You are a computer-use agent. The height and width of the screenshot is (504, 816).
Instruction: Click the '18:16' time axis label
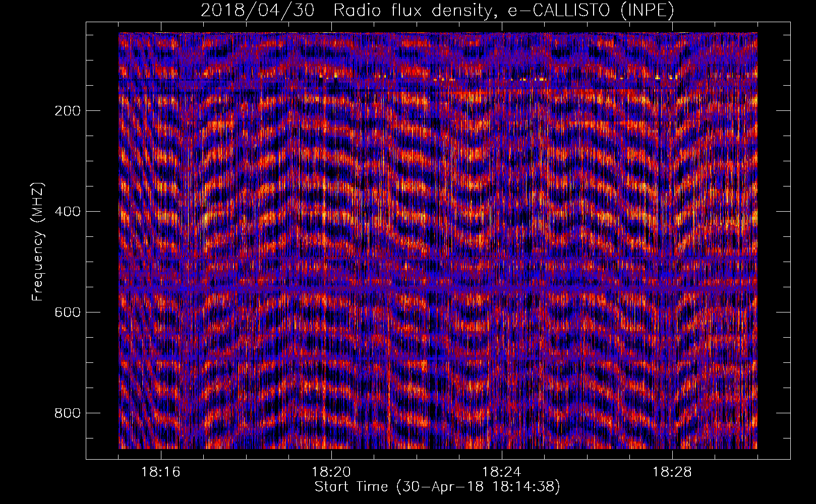click(161, 472)
